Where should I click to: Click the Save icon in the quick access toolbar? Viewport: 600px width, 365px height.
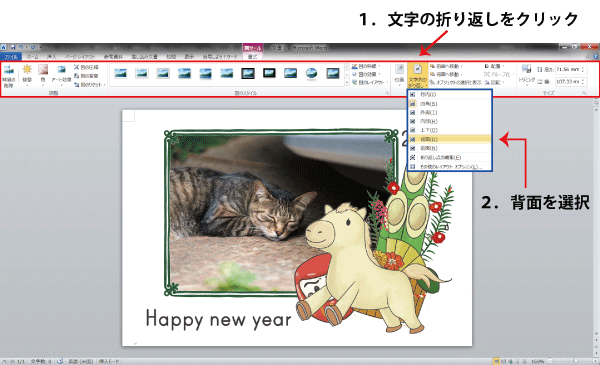pyautogui.click(x=13, y=47)
